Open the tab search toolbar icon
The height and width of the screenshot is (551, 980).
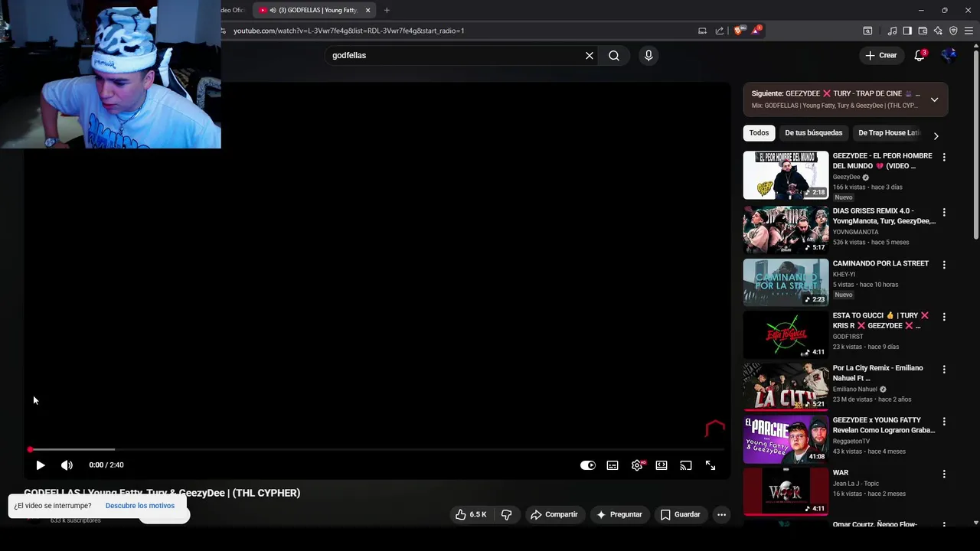tap(867, 31)
